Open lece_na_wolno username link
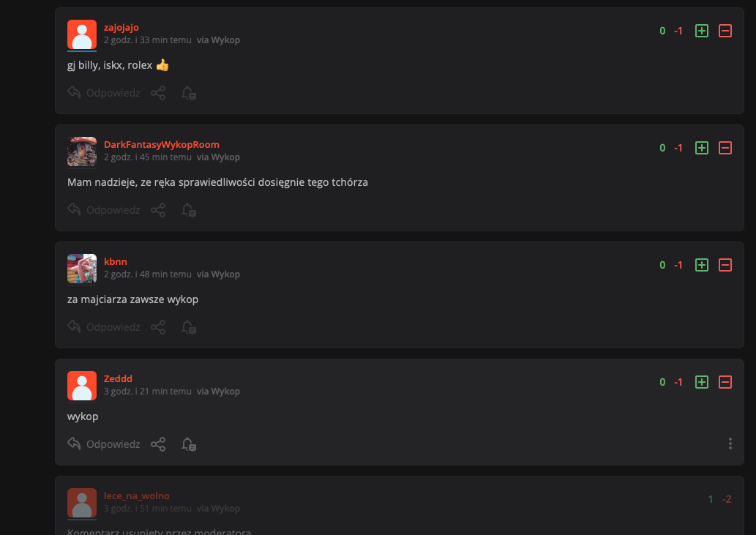 pos(137,496)
